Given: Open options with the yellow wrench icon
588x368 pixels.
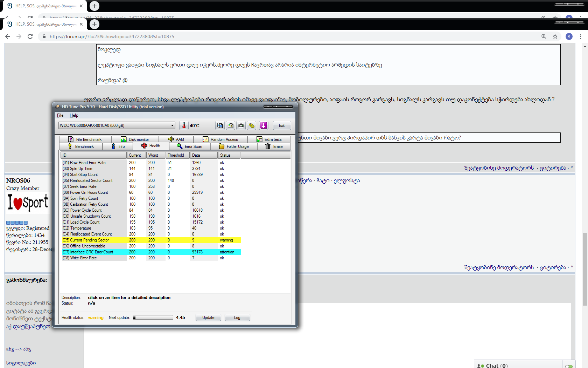Looking at the screenshot, I should (x=252, y=125).
